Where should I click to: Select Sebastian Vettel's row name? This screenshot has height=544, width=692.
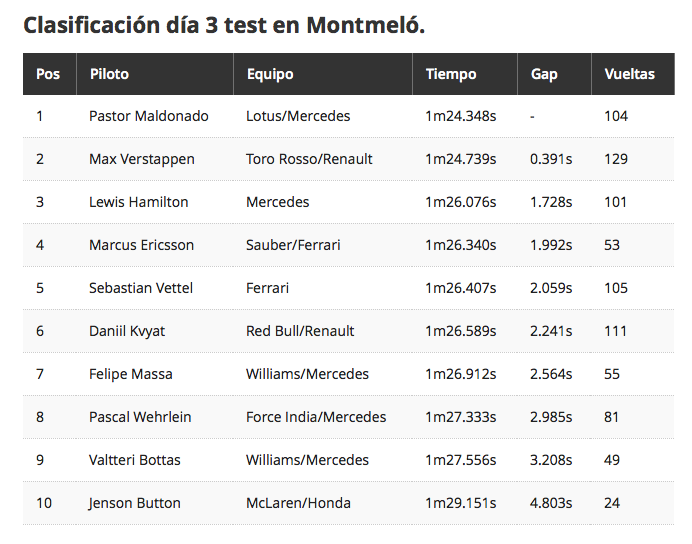(x=141, y=288)
